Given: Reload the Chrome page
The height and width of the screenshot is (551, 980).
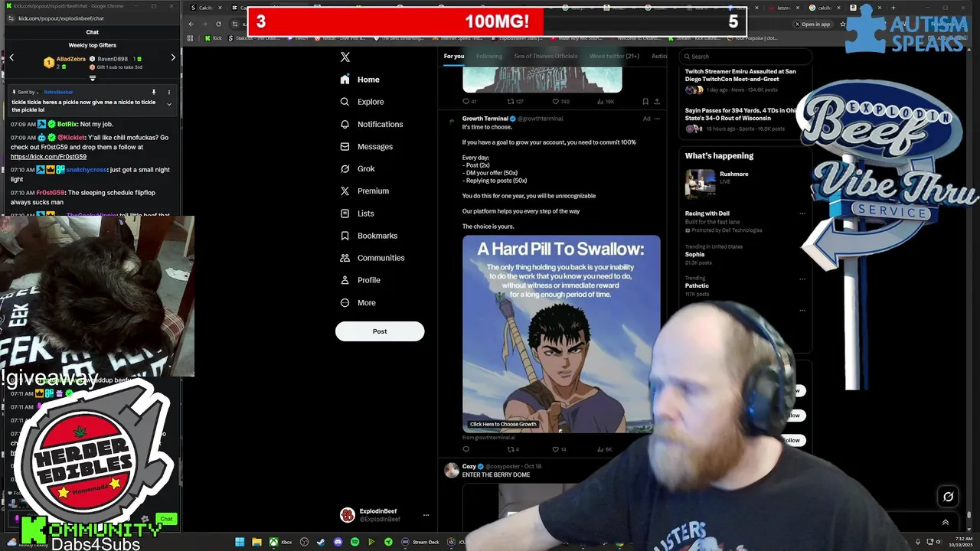Looking at the screenshot, I should pos(218,24).
